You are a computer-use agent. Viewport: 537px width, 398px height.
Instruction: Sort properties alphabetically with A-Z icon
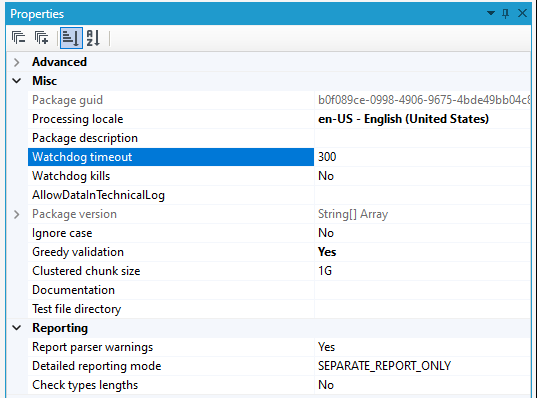click(x=93, y=38)
